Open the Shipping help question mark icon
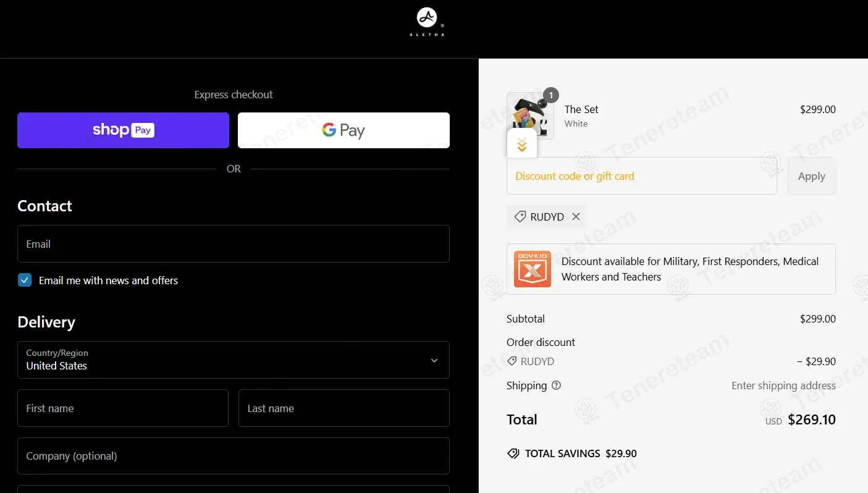This screenshot has width=868, height=493. (x=556, y=386)
